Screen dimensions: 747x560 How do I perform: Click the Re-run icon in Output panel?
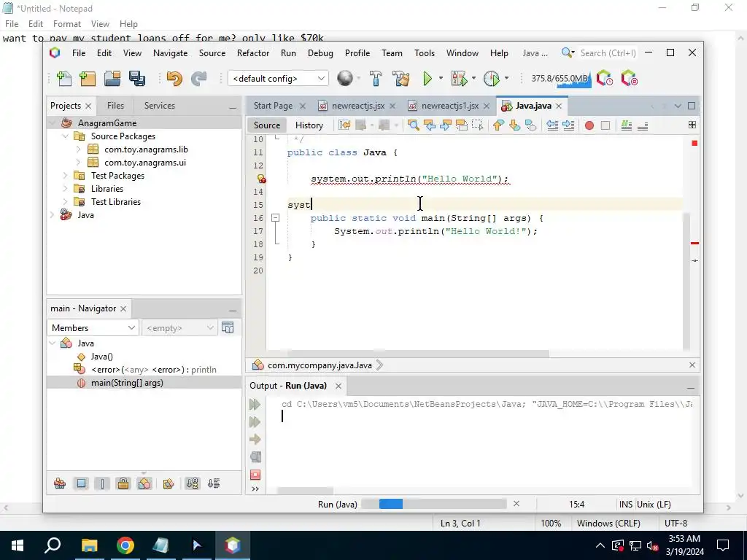[255, 404]
